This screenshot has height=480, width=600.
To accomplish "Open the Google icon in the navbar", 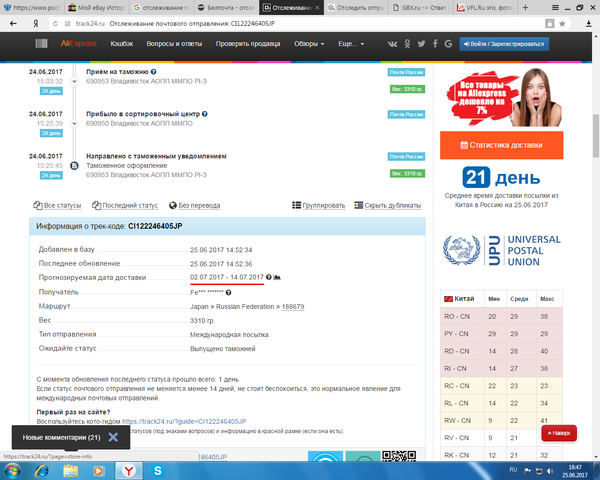I will (448, 44).
